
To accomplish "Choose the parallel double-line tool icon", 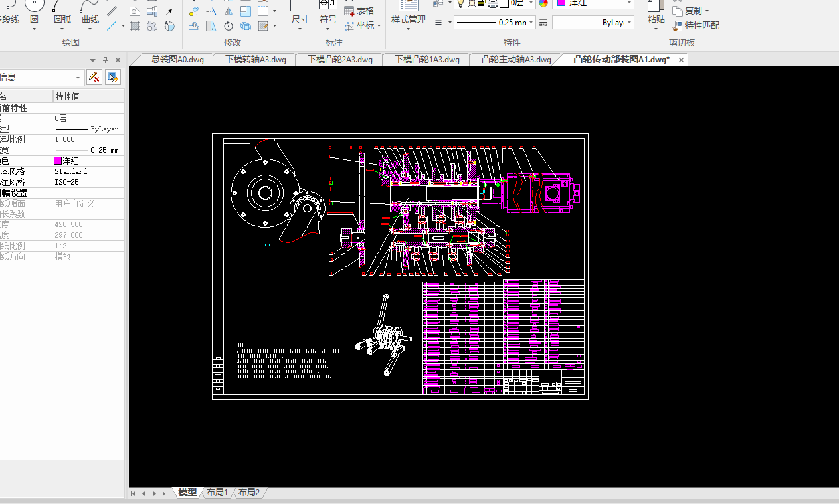I will point(112,11).
